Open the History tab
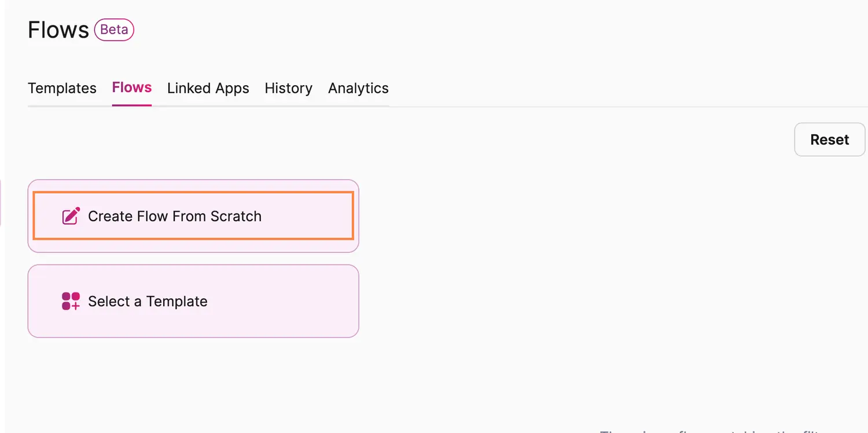This screenshot has width=868, height=433. click(288, 88)
